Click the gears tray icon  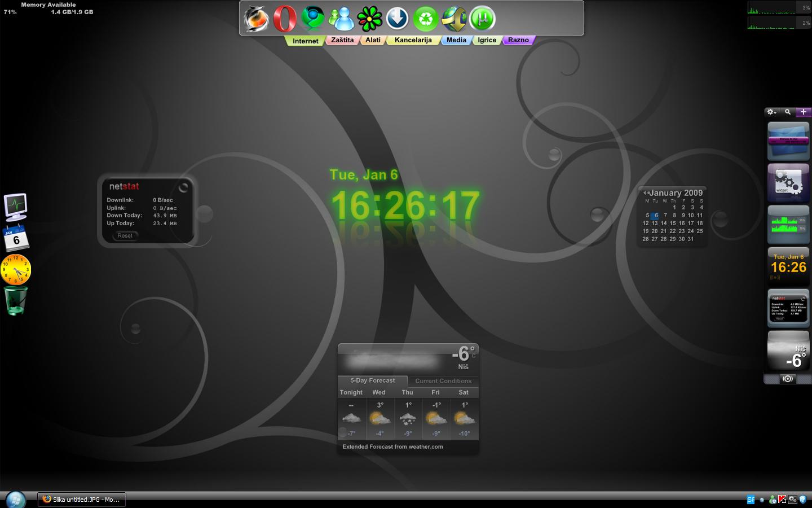[x=792, y=500]
